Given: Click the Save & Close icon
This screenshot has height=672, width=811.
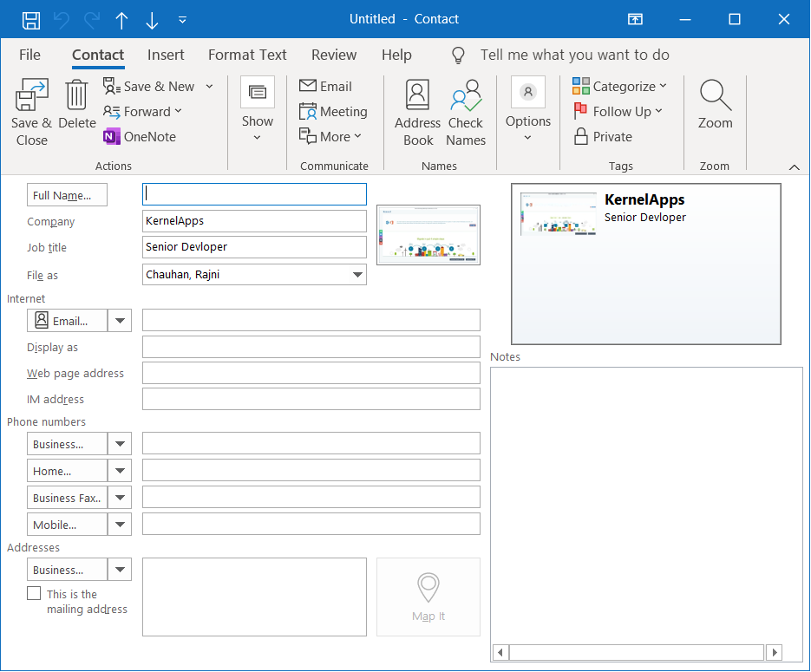Looking at the screenshot, I should 32,95.
